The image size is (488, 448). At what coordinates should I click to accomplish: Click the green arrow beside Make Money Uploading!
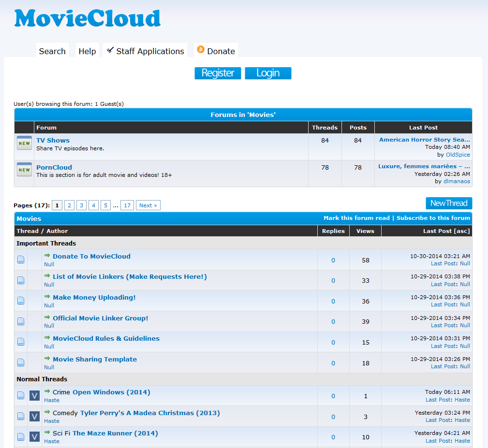[x=47, y=297]
